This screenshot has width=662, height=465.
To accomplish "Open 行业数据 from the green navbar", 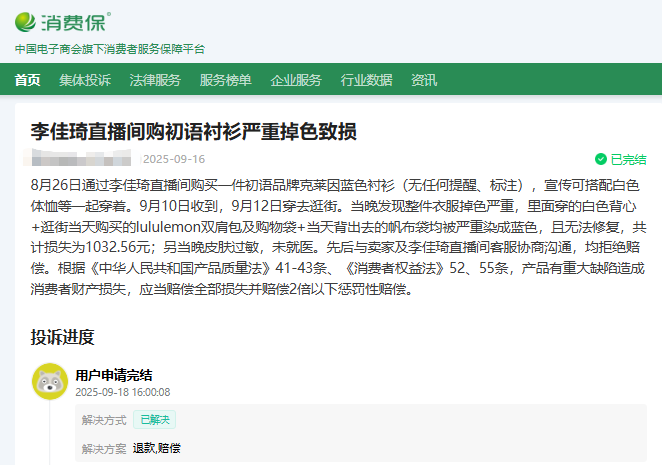I will pyautogui.click(x=366, y=80).
